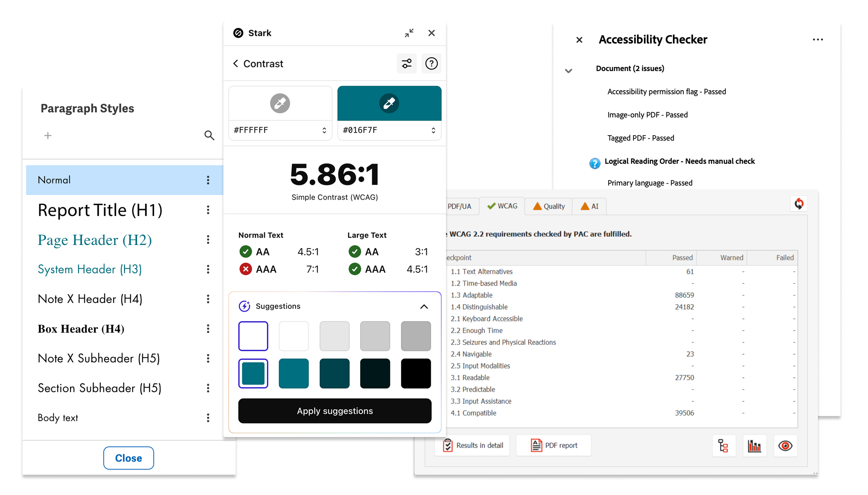The width and height of the screenshot is (868, 495).
Task: Open options for Body text style
Action: coord(208,418)
